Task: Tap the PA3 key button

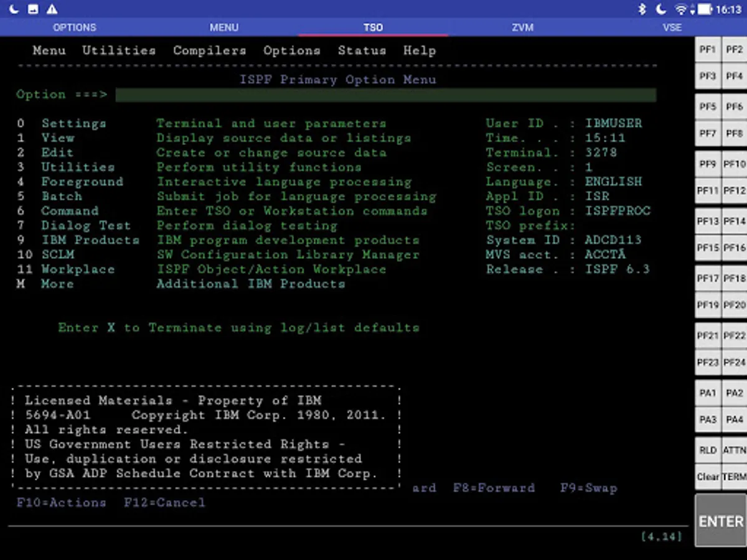Action: [708, 420]
